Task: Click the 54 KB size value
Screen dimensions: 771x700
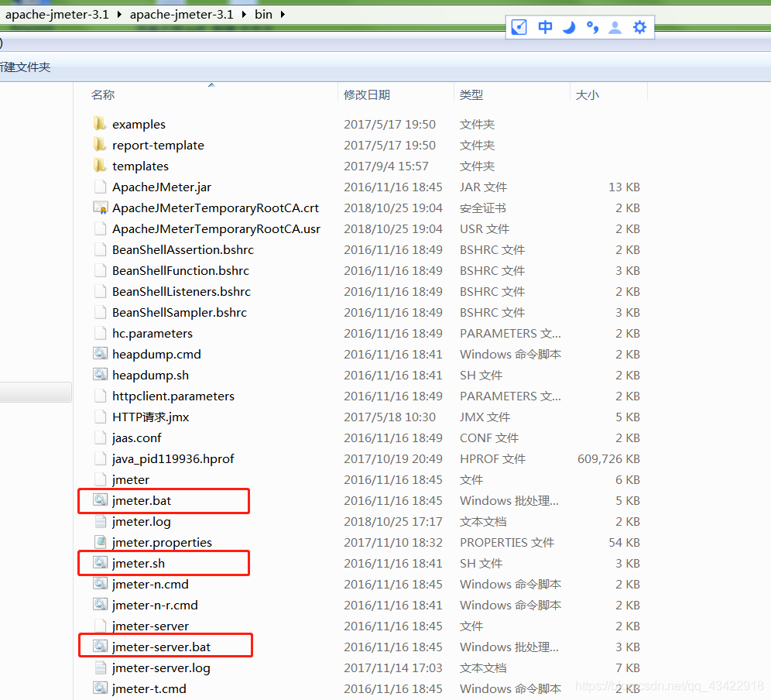Action: (x=625, y=542)
